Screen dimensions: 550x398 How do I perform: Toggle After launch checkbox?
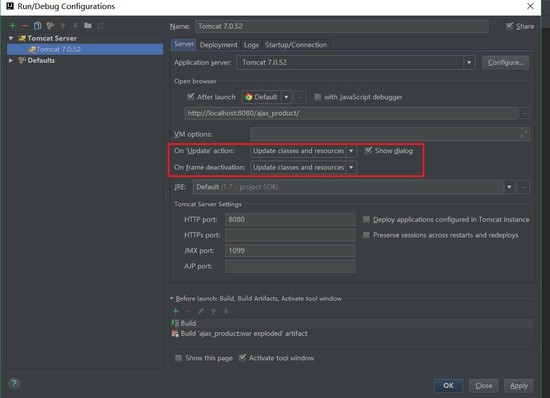190,97
